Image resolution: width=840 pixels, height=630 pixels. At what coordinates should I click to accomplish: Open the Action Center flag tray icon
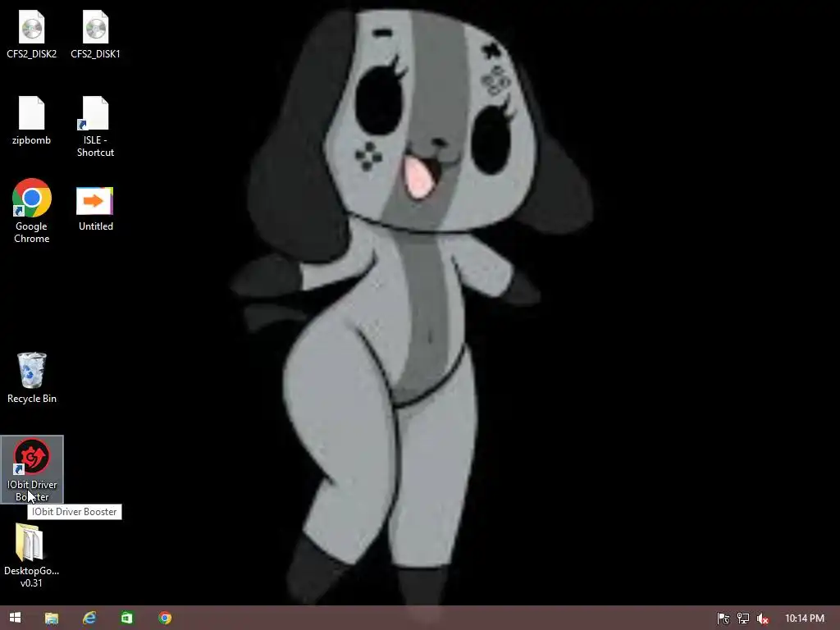click(724, 619)
